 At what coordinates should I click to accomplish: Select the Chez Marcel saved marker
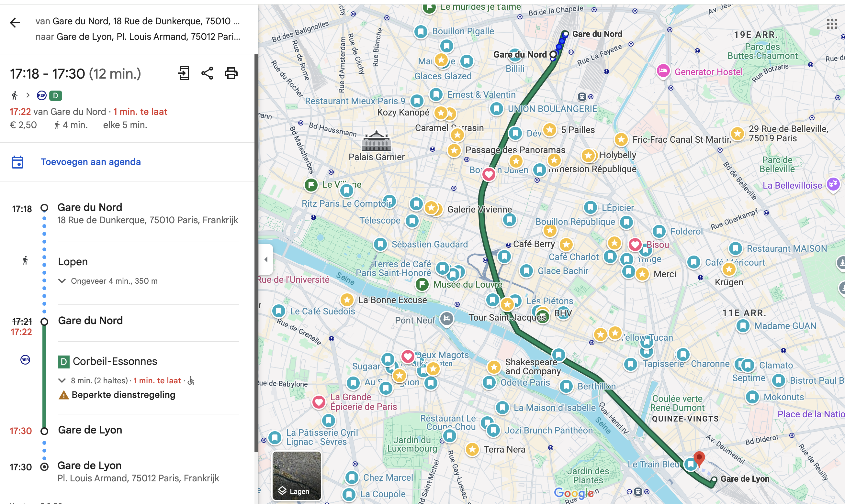[352, 477]
